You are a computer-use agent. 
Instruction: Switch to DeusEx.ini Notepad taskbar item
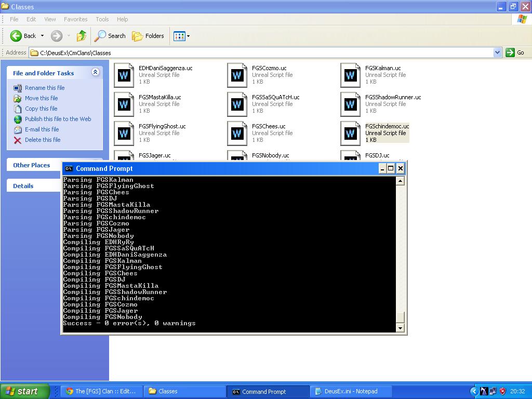[x=351, y=391]
